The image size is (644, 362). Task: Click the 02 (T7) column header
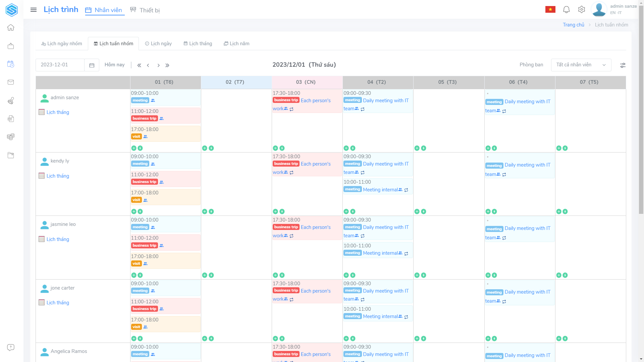pos(236,82)
